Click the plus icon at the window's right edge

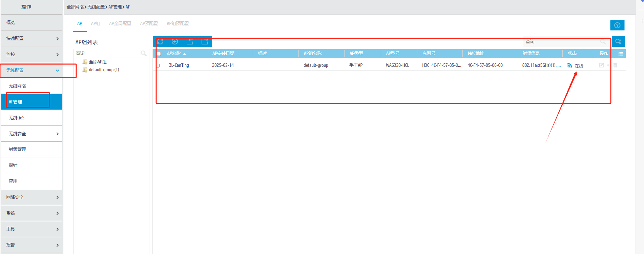(x=642, y=21)
